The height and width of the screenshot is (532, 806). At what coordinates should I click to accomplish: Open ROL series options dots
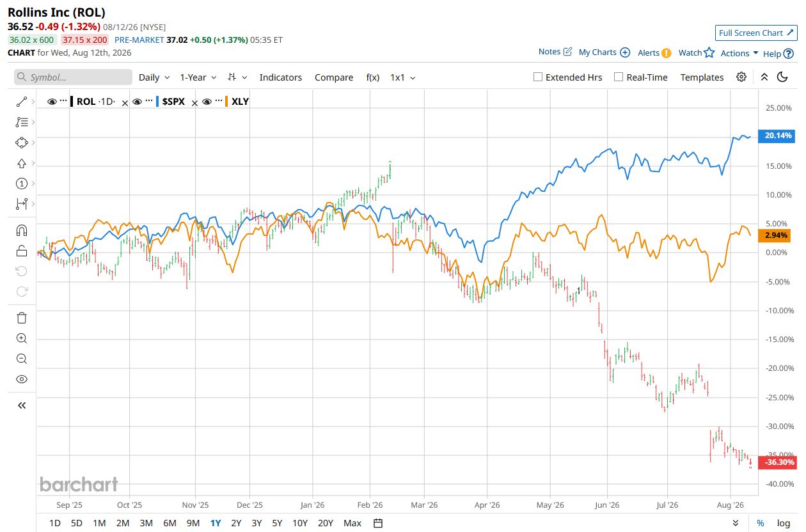63,101
